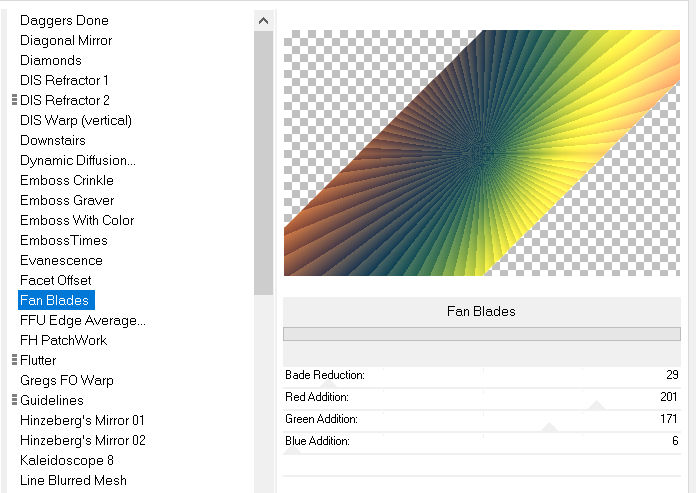Viewport: 696px width, 493px height.
Task: Choose the FH PatchWork filter
Action: (x=64, y=340)
